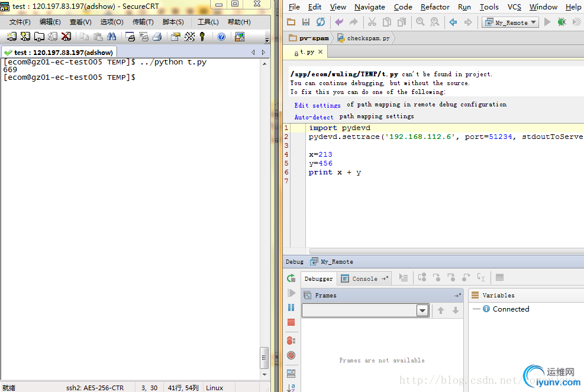Viewport: 584px width, 392px height.
Task: Click next frame down arrow
Action: click(x=455, y=310)
